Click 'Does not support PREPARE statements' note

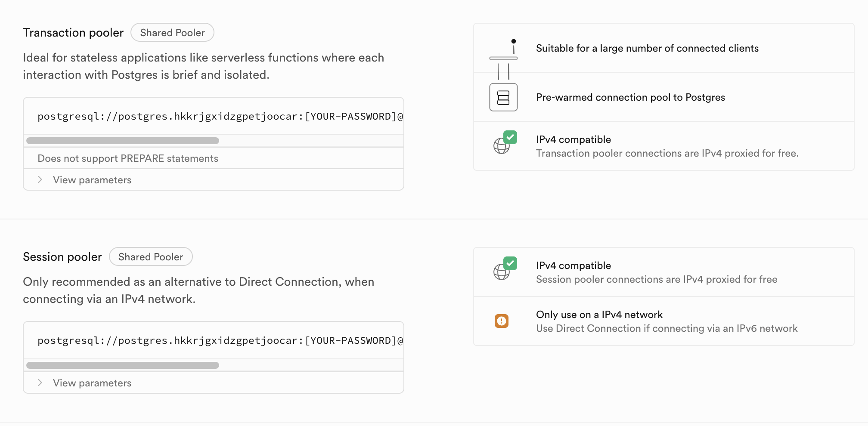pos(128,158)
